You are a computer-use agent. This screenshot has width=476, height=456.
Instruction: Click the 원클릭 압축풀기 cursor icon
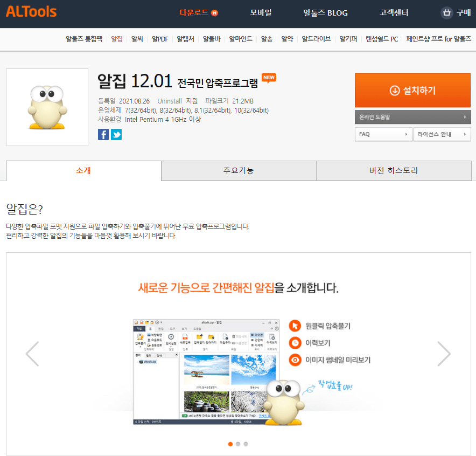click(x=295, y=326)
